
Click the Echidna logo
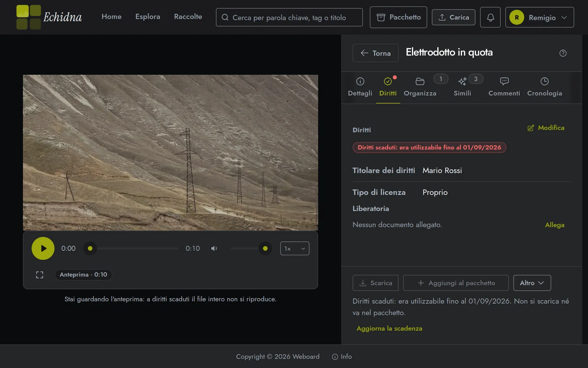tap(49, 17)
